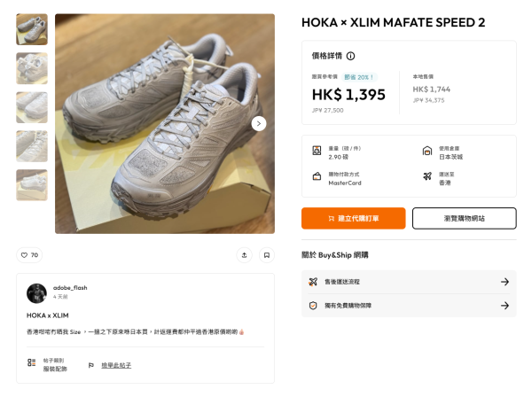Like the post with the heart icon
This screenshot has width=532, height=397.
click(x=29, y=255)
